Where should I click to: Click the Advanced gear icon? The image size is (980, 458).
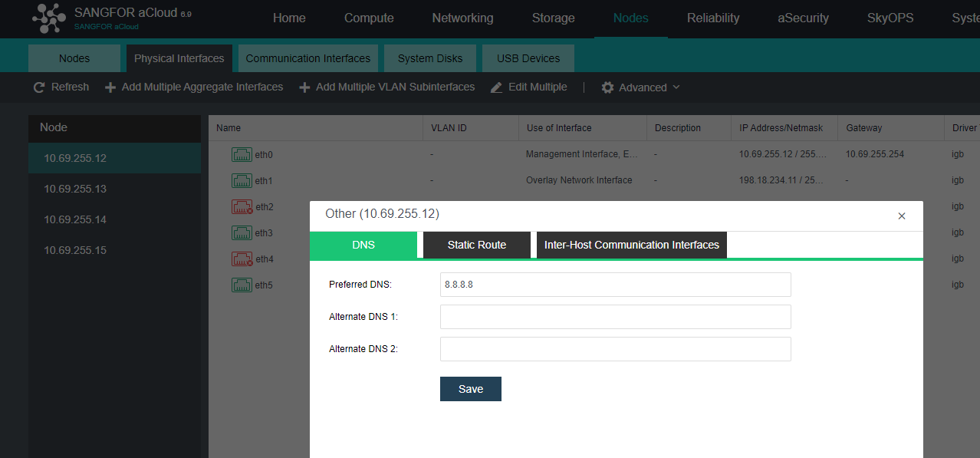[x=607, y=87]
